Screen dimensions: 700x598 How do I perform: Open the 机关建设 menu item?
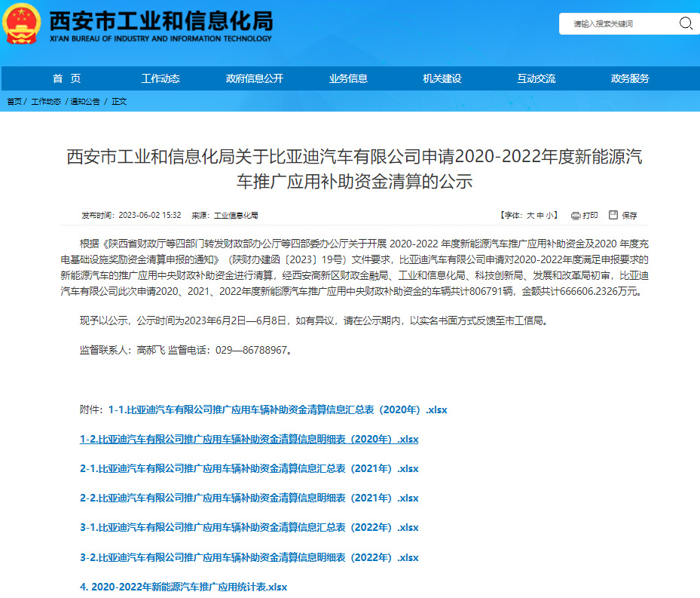(442, 78)
